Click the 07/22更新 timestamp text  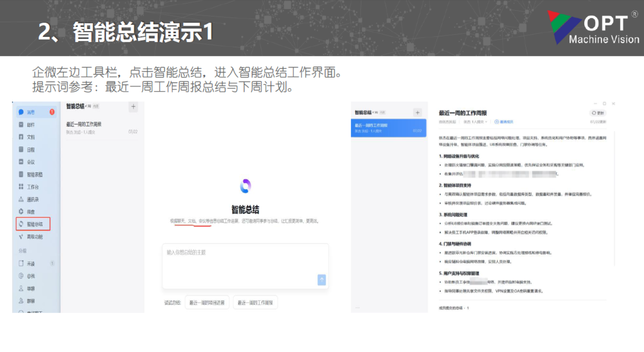[598, 122]
